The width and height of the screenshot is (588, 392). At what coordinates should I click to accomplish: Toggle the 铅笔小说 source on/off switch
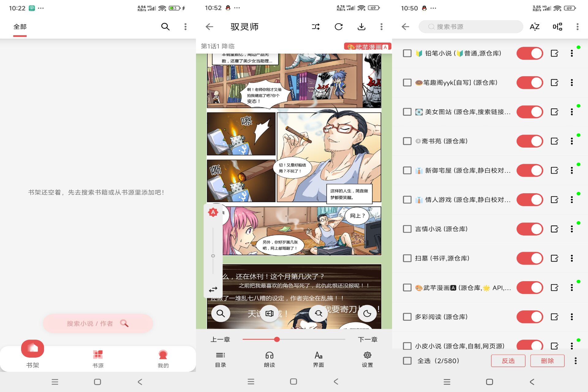click(x=530, y=53)
